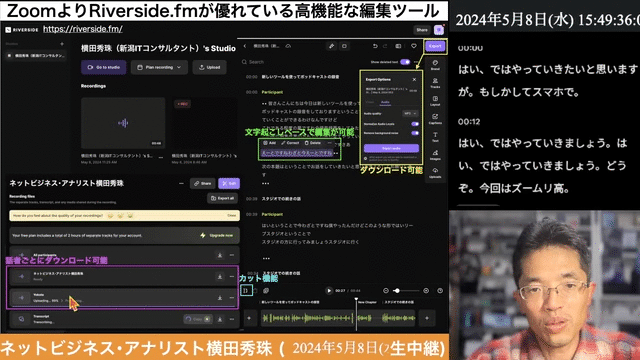Select the Text tool in sidebar

435,137
